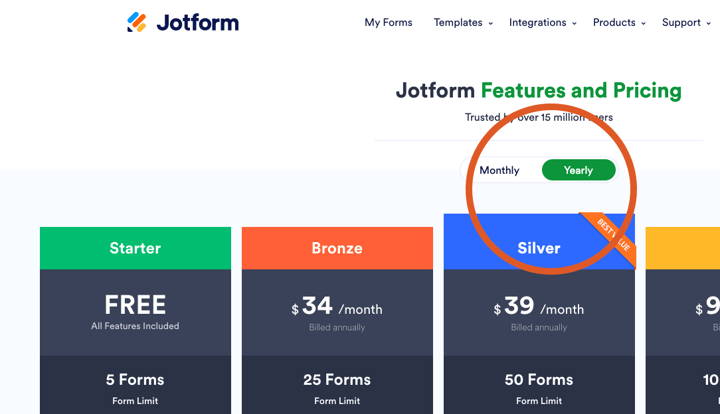The width and height of the screenshot is (720, 414).
Task: Switch billing to Monthly
Action: (x=499, y=170)
